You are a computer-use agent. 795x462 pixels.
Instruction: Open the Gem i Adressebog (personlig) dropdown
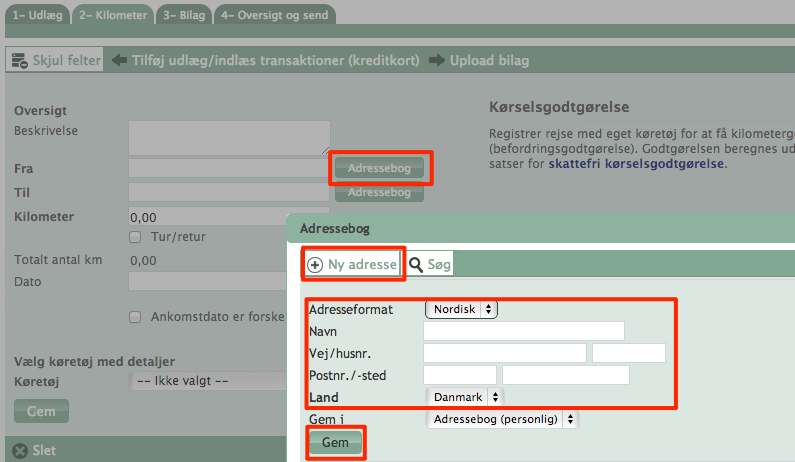[502, 419]
